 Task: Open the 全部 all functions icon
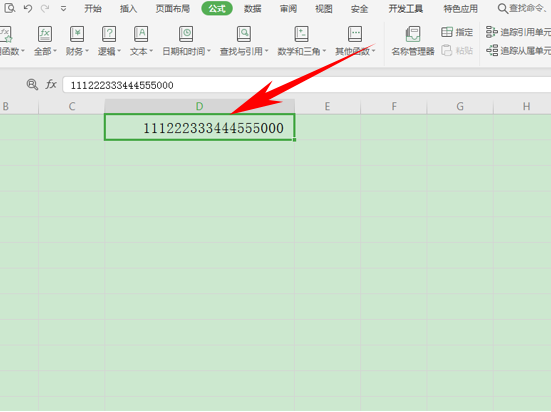click(x=45, y=34)
